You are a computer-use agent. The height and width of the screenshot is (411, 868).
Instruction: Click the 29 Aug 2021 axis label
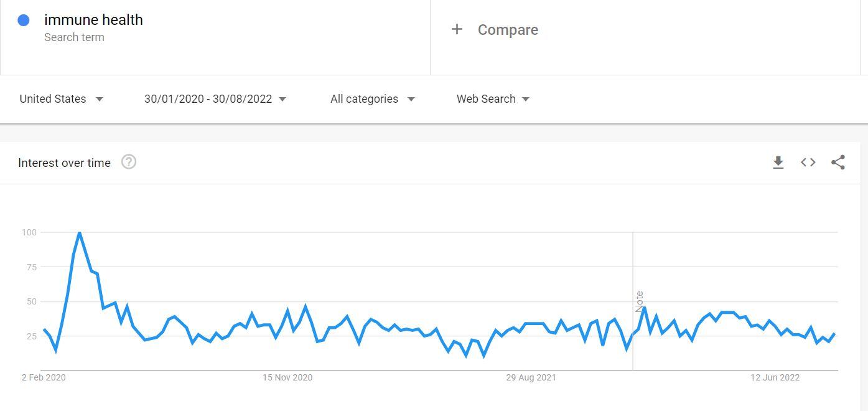[531, 377]
